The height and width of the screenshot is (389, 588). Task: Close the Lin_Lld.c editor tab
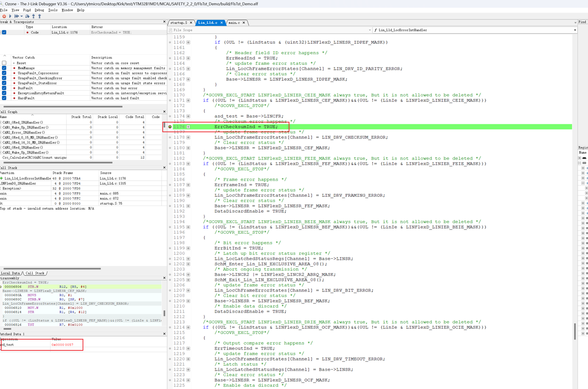pyautogui.click(x=221, y=23)
